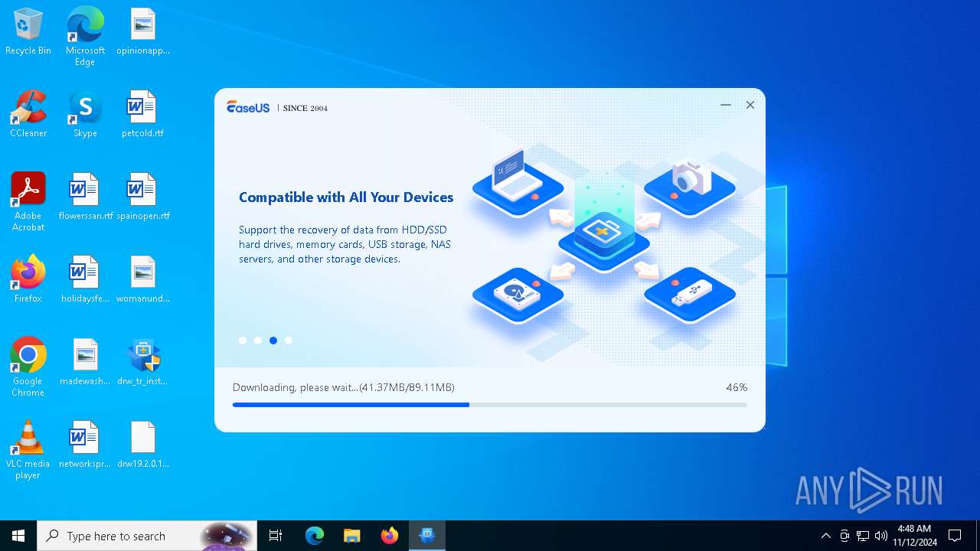Go to the second slide indicator dot
The width and height of the screenshot is (980, 551).
258,341
